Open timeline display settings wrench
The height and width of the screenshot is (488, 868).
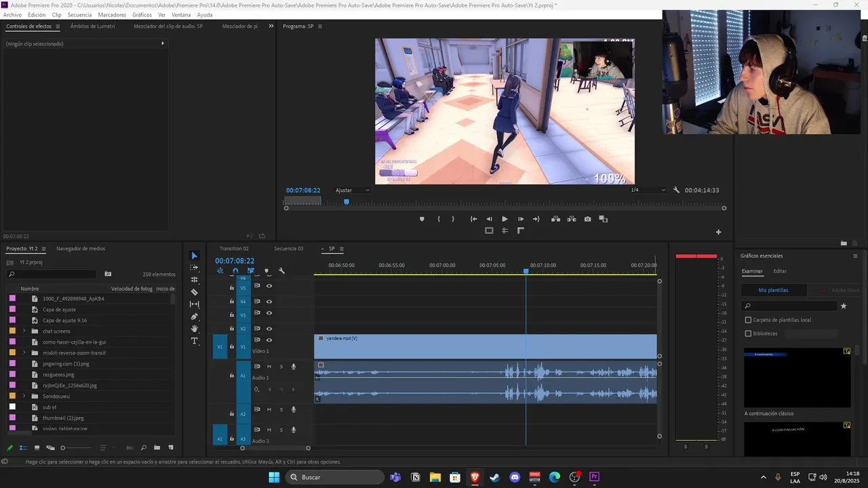pos(281,271)
